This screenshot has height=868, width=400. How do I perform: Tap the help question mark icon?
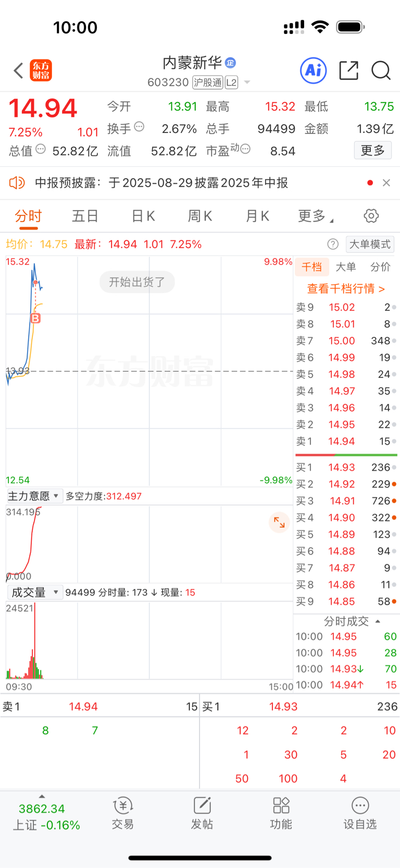[333, 244]
